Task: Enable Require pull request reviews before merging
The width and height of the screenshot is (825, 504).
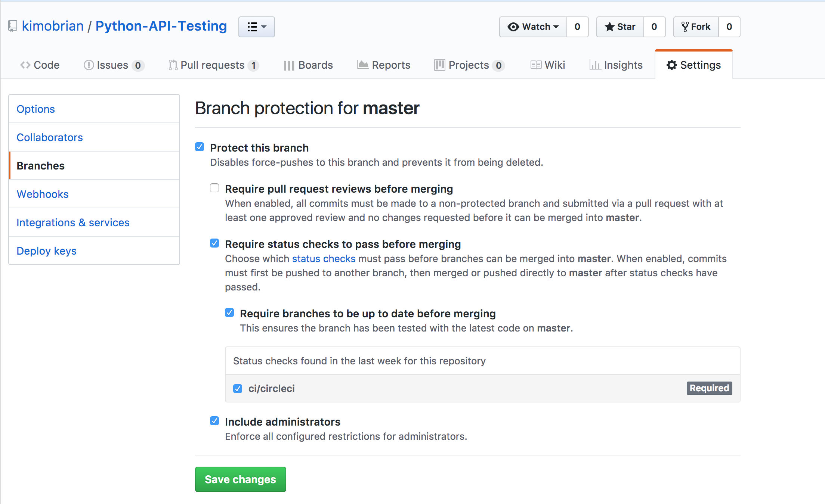Action: [214, 188]
